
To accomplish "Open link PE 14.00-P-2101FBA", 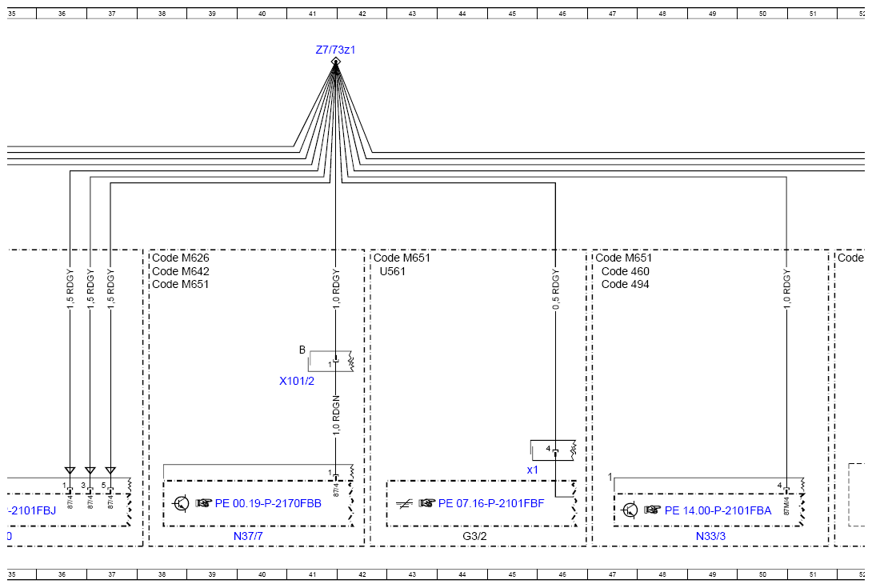I will tap(718, 510).
